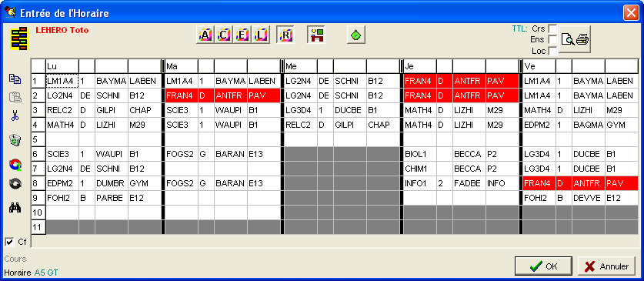This screenshot has width=644, height=281.
Task: Select LG3D4 cell on Wednesday period 3
Action: (x=301, y=110)
